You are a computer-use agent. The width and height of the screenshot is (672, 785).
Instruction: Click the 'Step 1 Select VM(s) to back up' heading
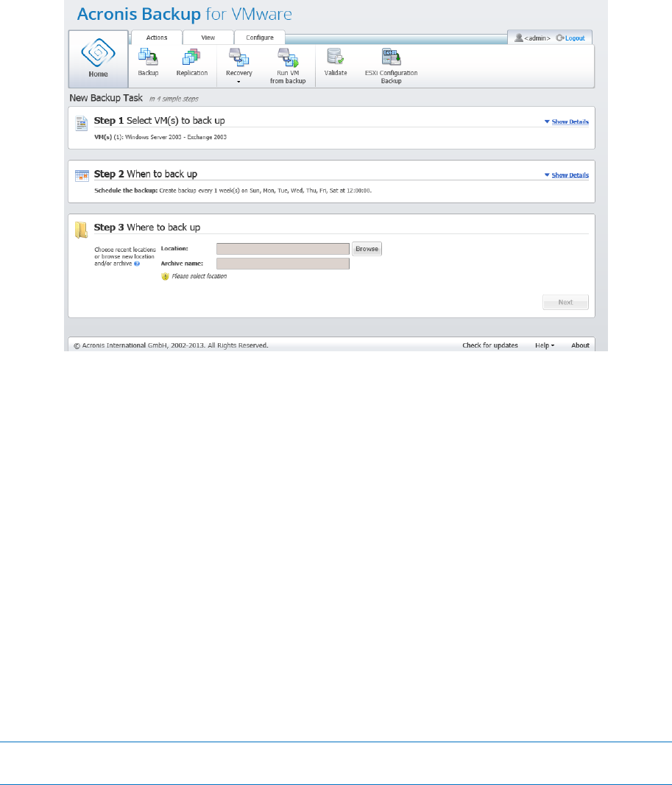pyautogui.click(x=160, y=121)
